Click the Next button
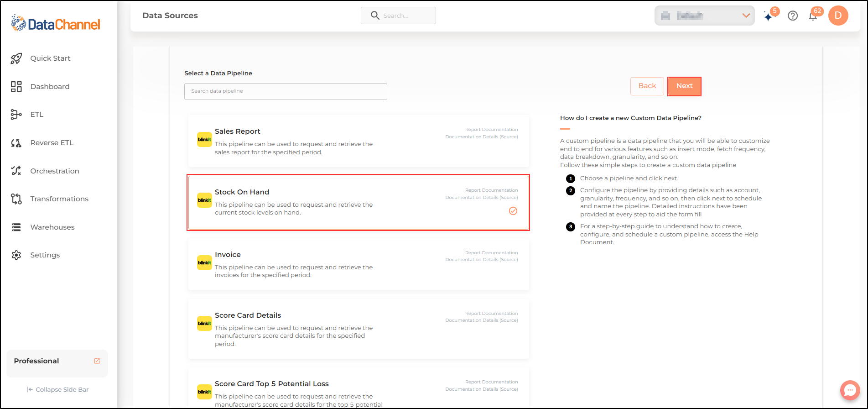 point(684,86)
